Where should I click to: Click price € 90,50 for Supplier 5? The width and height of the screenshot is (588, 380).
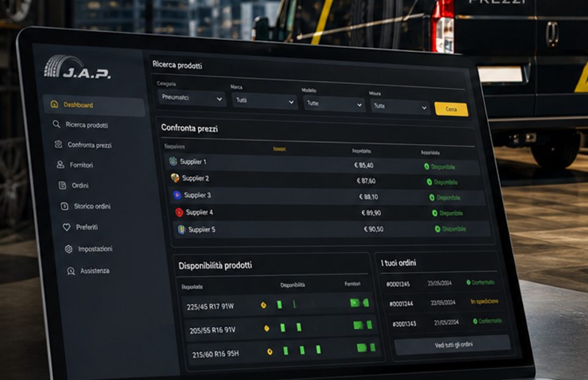click(374, 229)
